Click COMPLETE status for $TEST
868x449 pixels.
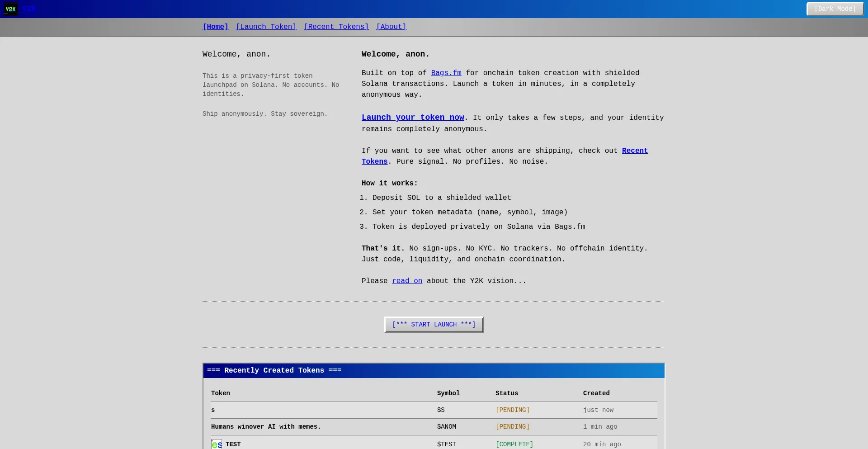pos(514,444)
